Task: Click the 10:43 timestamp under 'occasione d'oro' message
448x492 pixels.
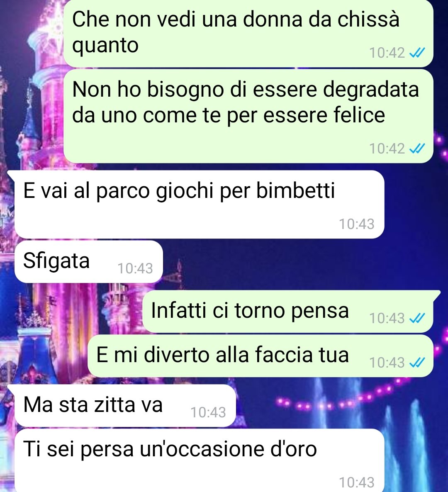Action: click(357, 482)
